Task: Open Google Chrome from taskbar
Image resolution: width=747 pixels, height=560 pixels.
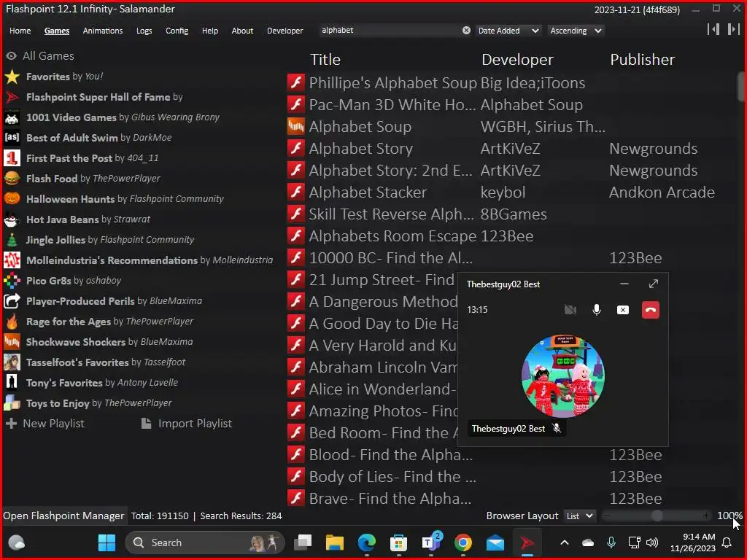Action: tap(462, 542)
